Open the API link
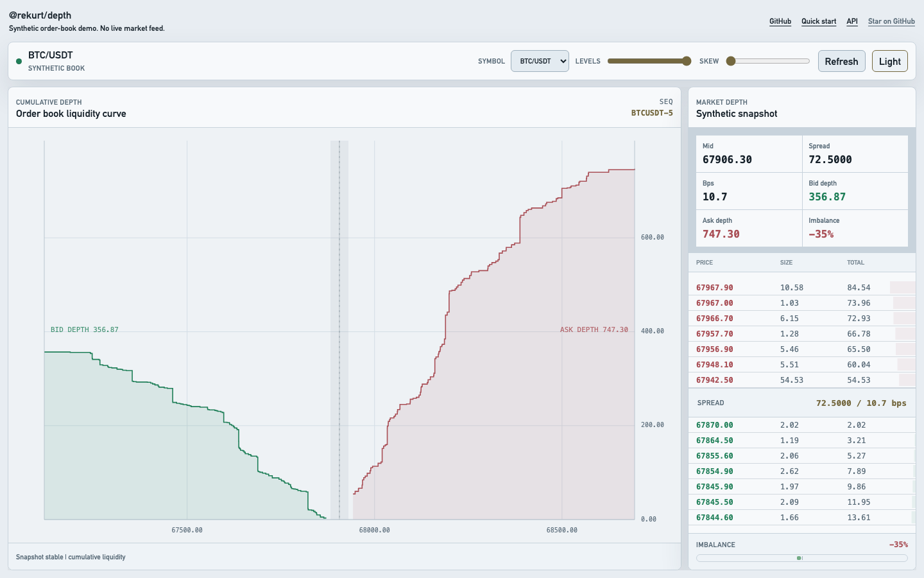This screenshot has width=924, height=578. click(x=852, y=21)
